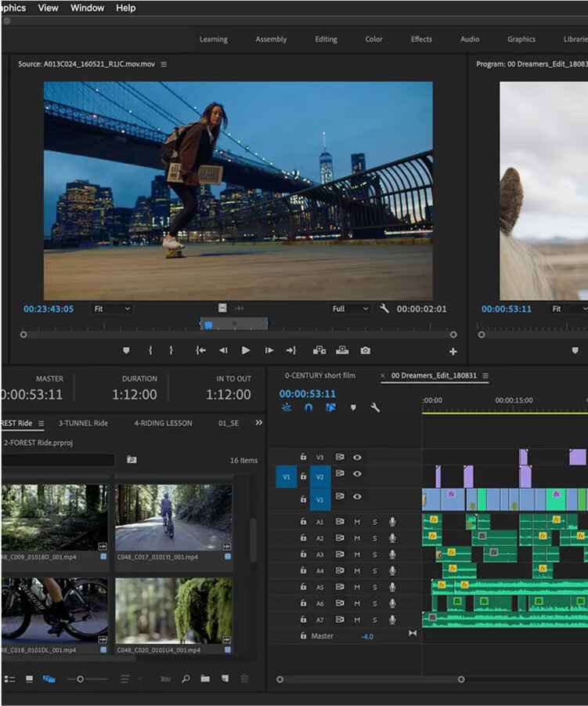Click the New Bin folder icon
Screen dimensions: 588x706
tap(205, 679)
